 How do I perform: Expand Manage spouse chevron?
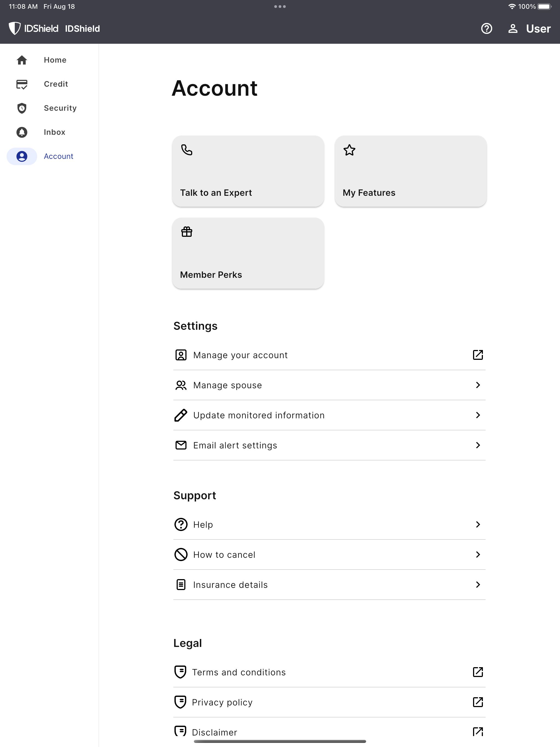click(478, 385)
